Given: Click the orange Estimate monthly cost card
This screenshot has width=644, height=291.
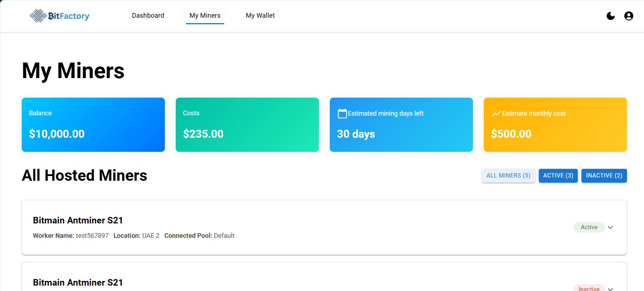Looking at the screenshot, I should 555,125.
